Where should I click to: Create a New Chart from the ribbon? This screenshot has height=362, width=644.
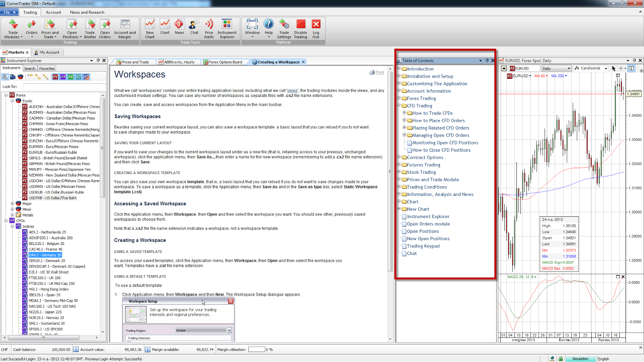pyautogui.click(x=150, y=29)
